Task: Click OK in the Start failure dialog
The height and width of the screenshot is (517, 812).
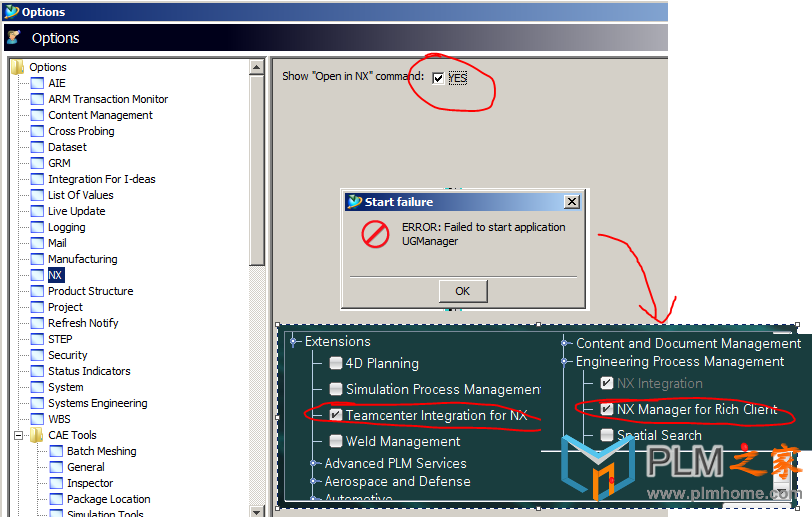Action: [x=463, y=291]
